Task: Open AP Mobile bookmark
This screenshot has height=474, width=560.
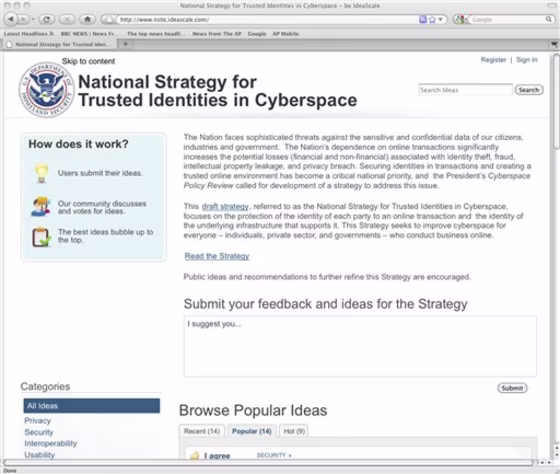Action: coord(285,34)
